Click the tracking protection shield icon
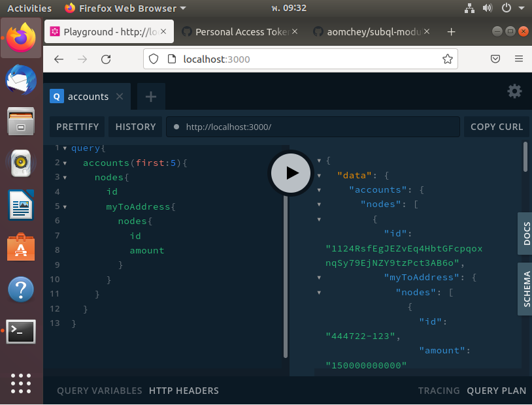 point(153,59)
